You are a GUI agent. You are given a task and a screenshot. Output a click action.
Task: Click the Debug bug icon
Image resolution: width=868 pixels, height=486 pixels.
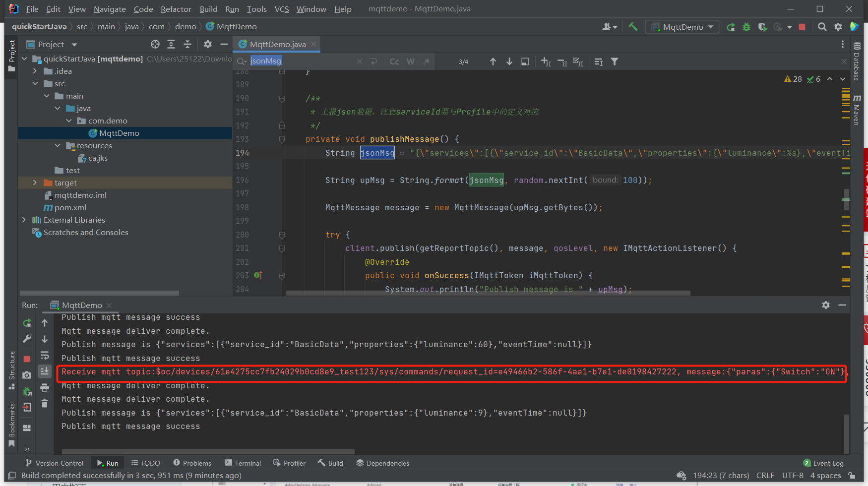(x=746, y=27)
